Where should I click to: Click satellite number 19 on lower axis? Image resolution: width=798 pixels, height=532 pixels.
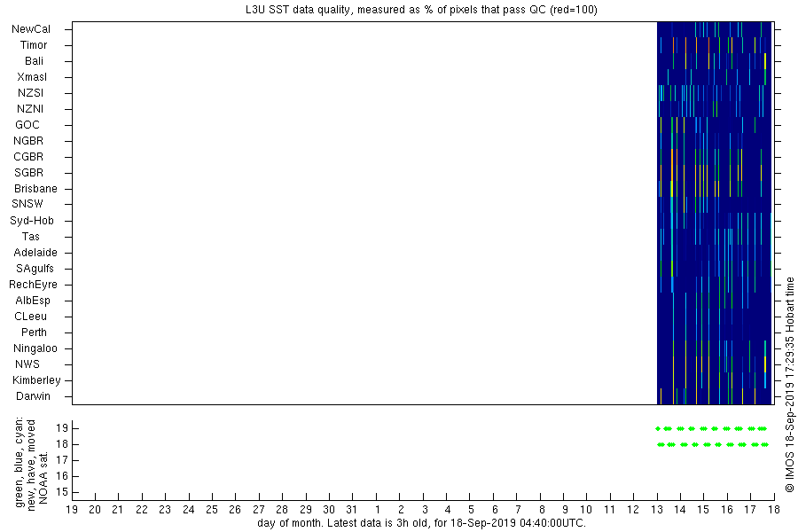coord(61,428)
